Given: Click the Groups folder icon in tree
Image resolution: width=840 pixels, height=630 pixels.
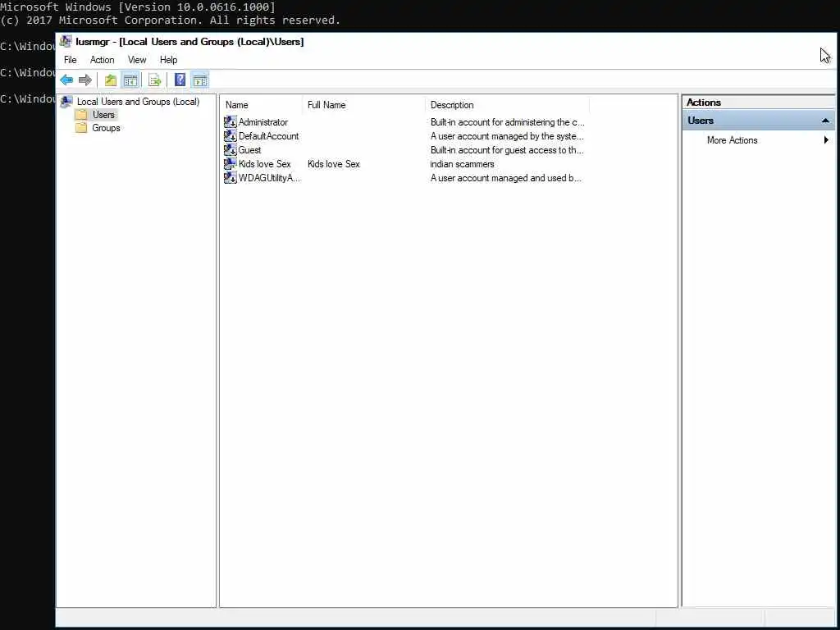Looking at the screenshot, I should point(81,128).
